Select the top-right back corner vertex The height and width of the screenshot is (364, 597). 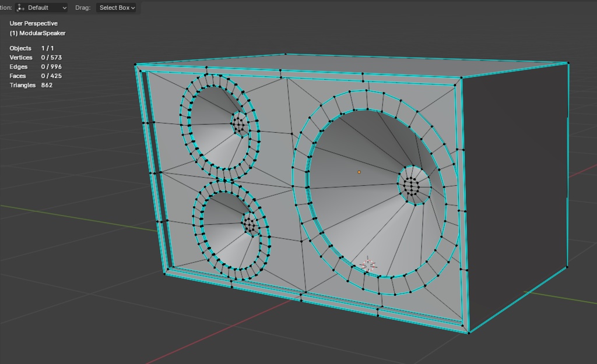click(x=568, y=63)
